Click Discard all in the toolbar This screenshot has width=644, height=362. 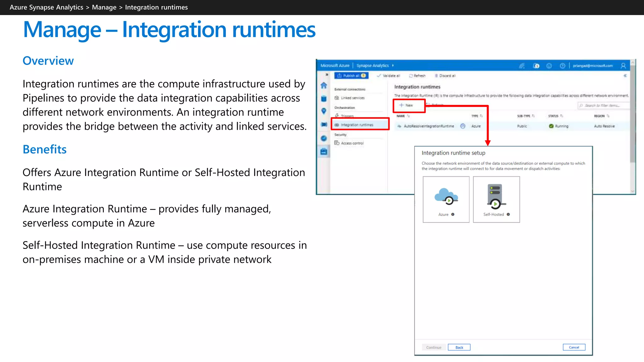point(445,76)
